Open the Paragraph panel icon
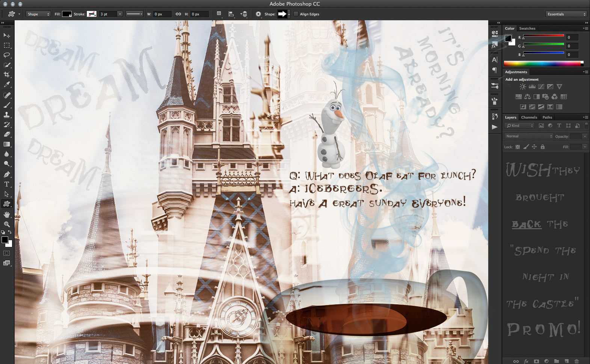 [x=495, y=70]
